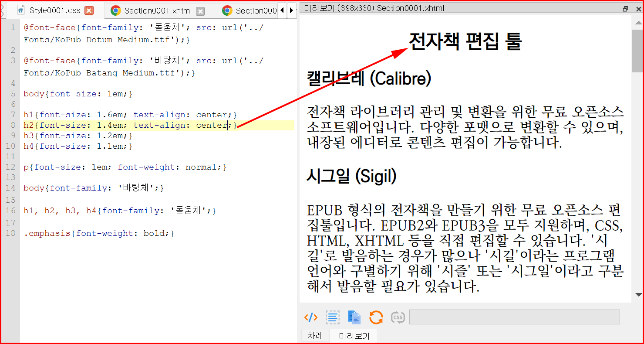Click the body{font-size: 1em;} line
This screenshot has width=644, height=344.
[x=78, y=94]
